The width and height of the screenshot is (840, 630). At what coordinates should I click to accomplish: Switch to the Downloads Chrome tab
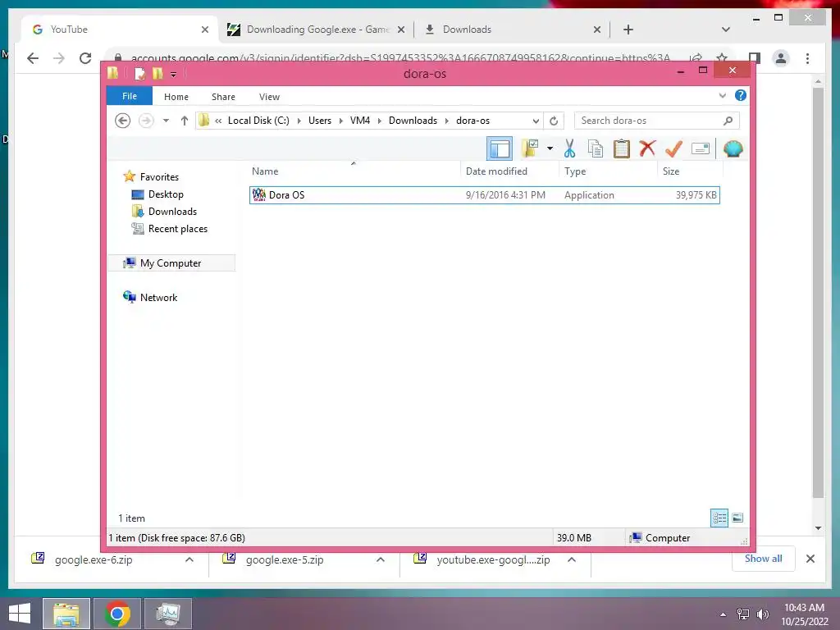[512, 30]
